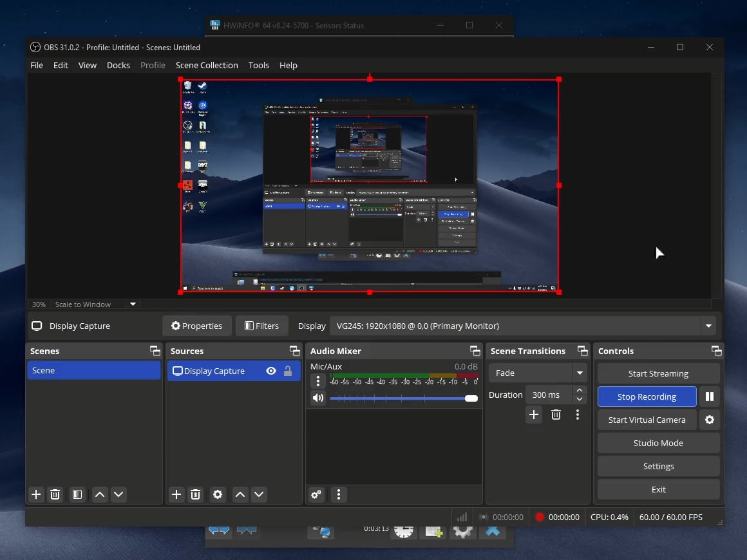Viewport: 747px width, 560px height.
Task: Open the File menu
Action: (x=37, y=65)
